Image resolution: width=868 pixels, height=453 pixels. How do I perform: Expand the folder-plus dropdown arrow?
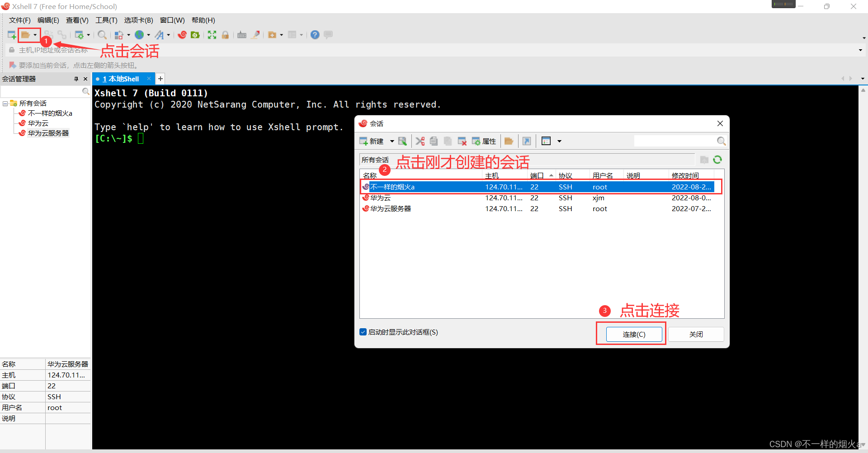click(x=281, y=35)
